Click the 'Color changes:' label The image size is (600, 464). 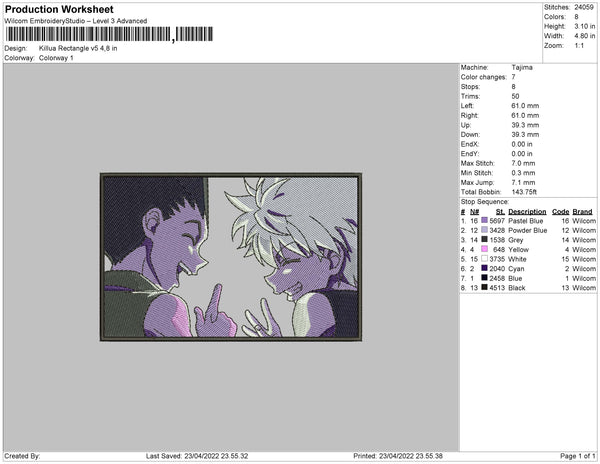(x=483, y=77)
